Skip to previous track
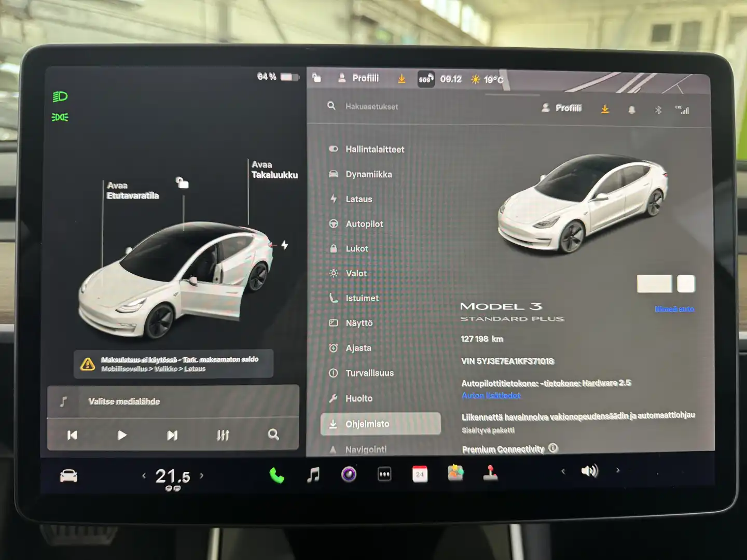The width and height of the screenshot is (747, 560). (72, 435)
